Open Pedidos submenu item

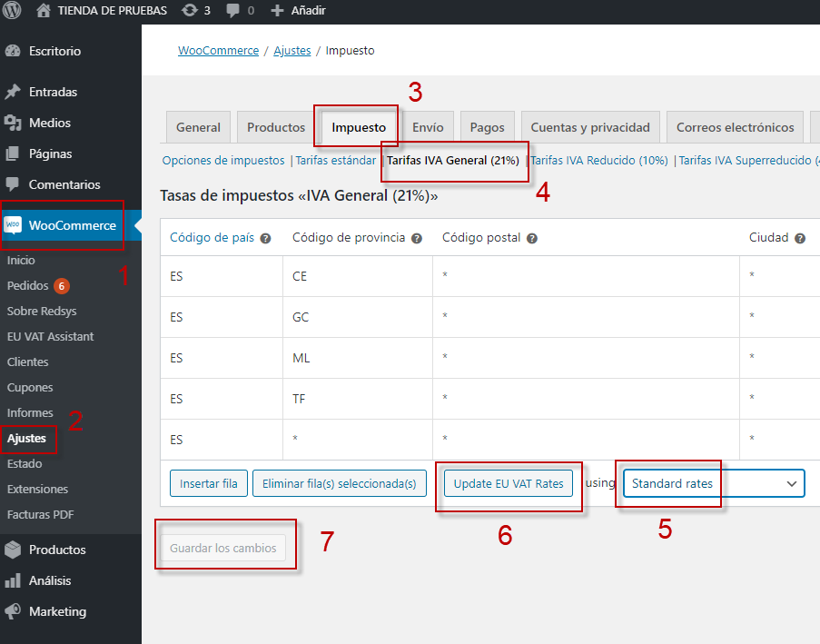28,285
